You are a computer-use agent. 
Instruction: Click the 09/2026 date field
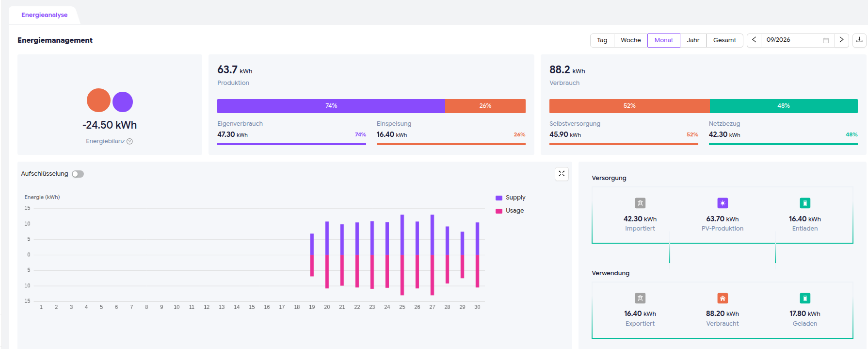(x=798, y=40)
